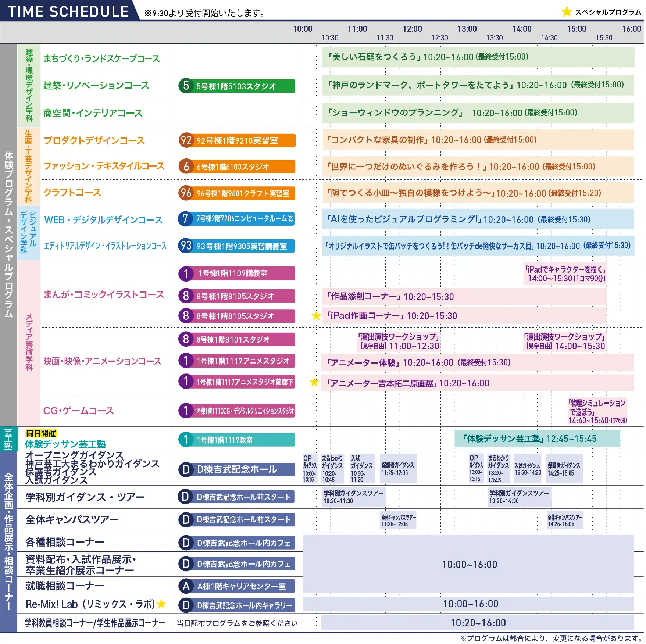Viewport: 646px width, 644px height.
Task: Click D棟吉武記念ホール前スタート badge for 学科別ガイダンス・ツアー
Action: point(237,497)
